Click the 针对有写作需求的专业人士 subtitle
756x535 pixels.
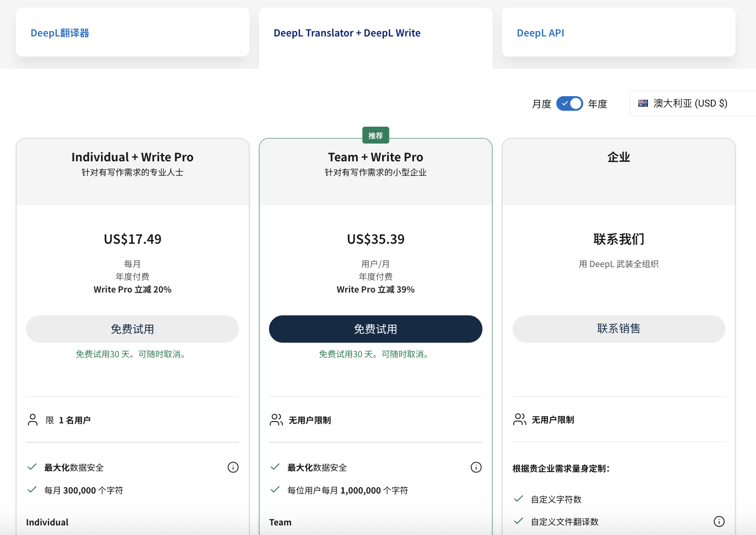point(133,172)
